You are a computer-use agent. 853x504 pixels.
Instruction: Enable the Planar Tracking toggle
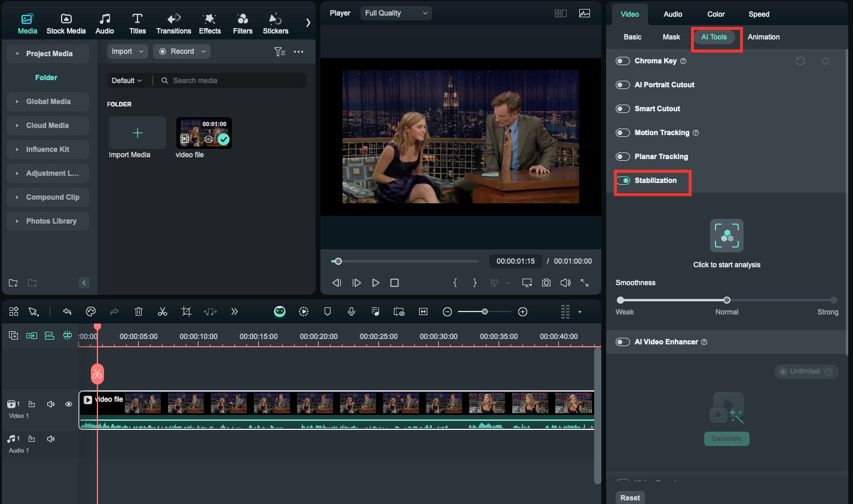click(x=623, y=157)
